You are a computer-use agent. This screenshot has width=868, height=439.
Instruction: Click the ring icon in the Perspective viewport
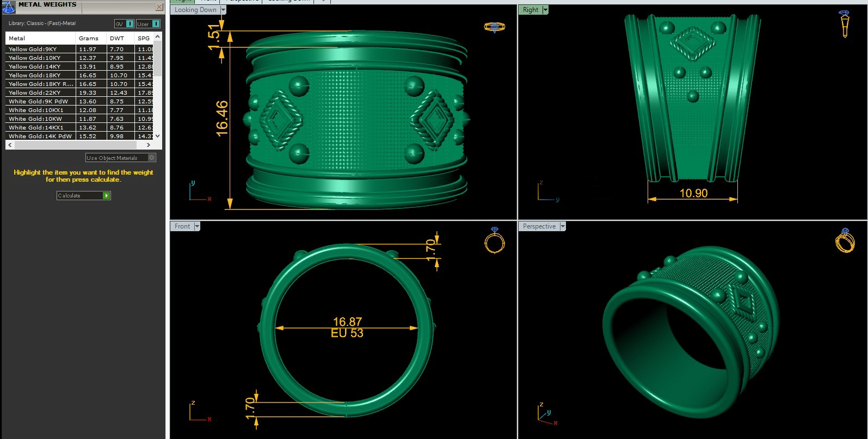[x=845, y=240]
